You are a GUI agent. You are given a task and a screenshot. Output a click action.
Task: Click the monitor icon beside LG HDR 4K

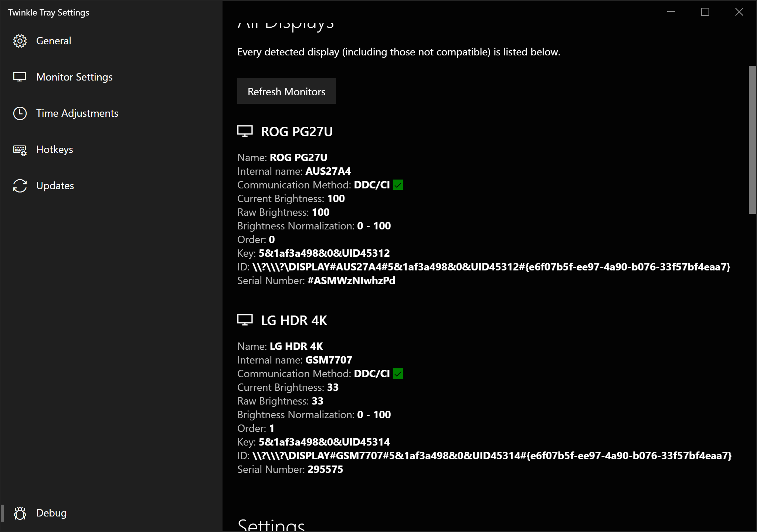click(x=245, y=320)
